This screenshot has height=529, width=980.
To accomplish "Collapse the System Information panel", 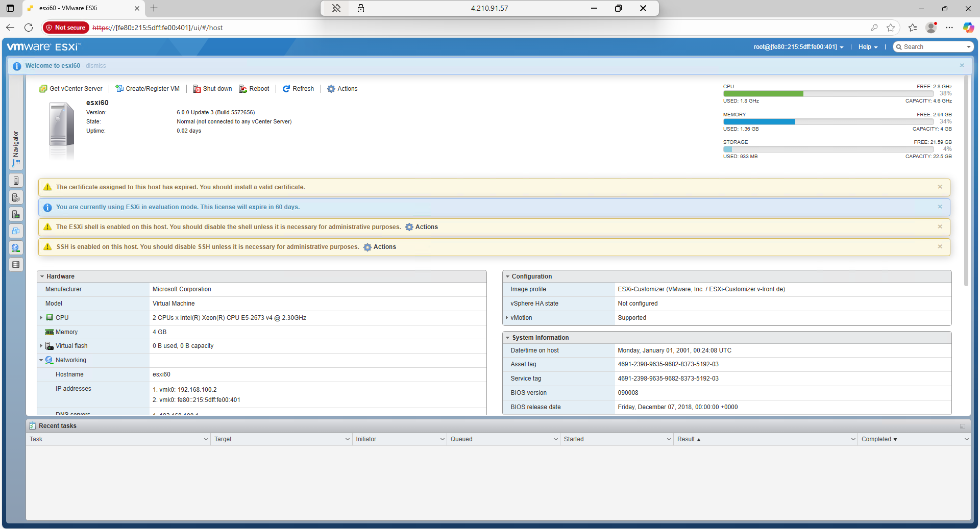I will (x=507, y=338).
